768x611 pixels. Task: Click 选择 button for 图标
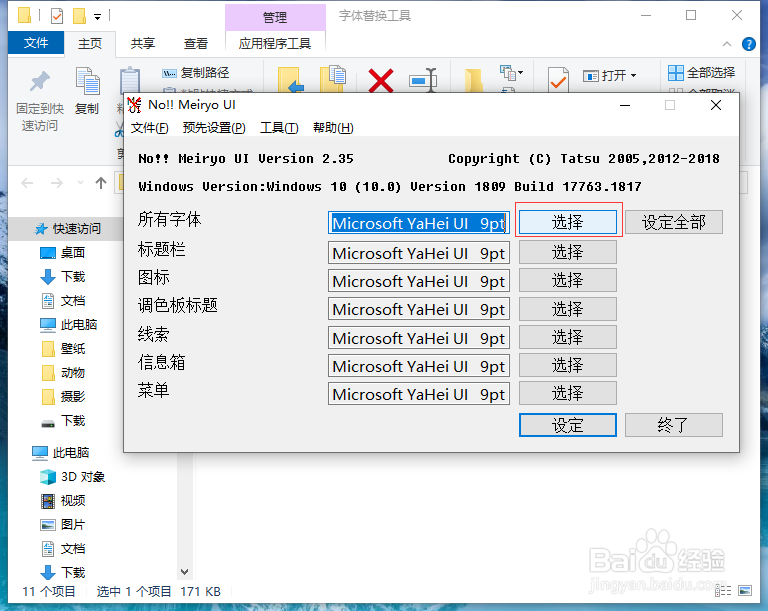coord(568,280)
